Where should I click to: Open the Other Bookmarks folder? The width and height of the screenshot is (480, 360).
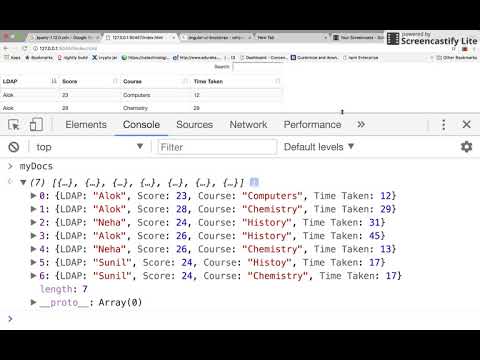457,58
